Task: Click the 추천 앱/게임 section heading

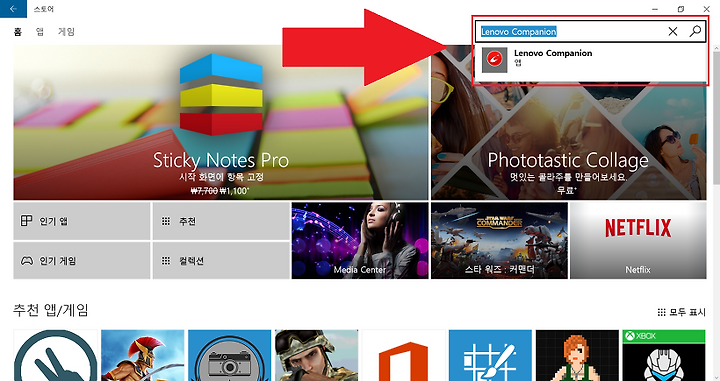Action: 51,310
